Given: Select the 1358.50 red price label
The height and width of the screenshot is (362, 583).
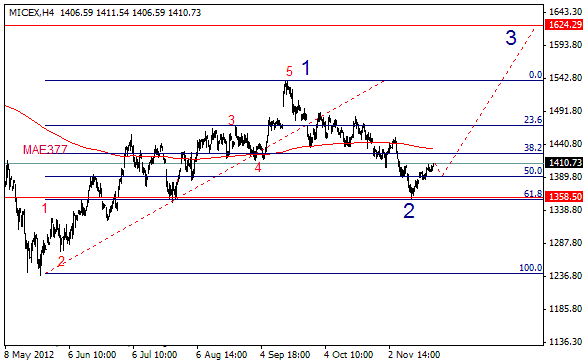Looking at the screenshot, I should [563, 197].
